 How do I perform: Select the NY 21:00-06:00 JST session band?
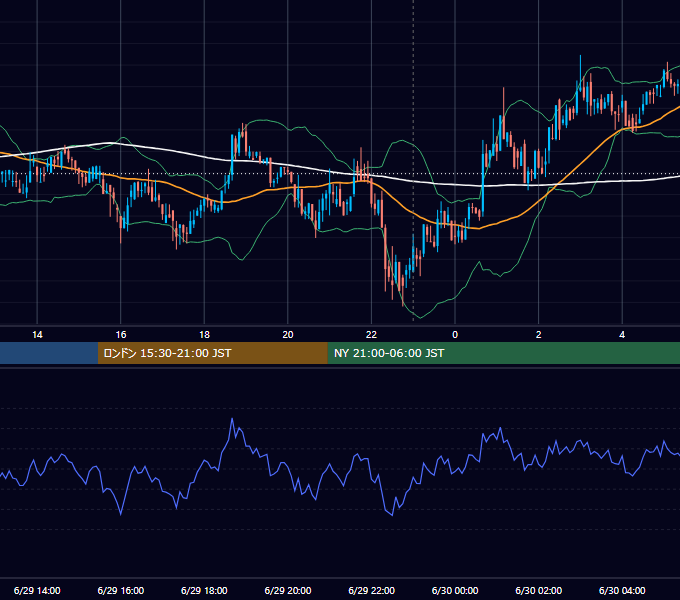(x=503, y=353)
